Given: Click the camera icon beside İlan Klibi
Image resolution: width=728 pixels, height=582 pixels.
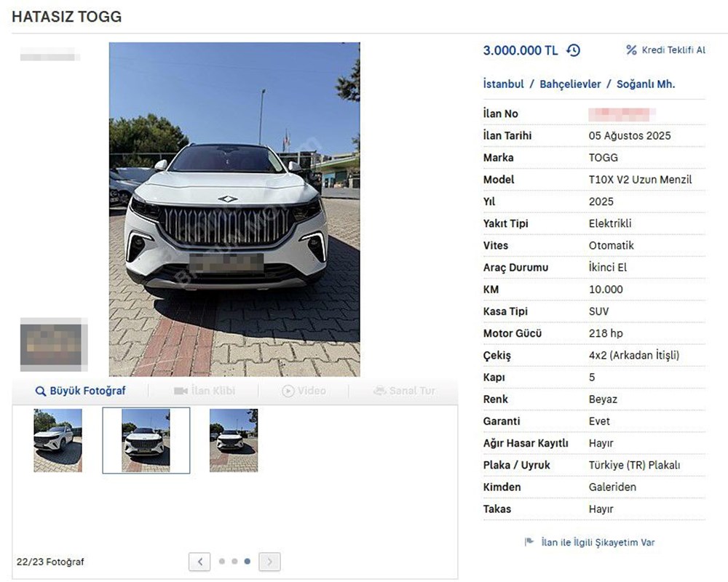Looking at the screenshot, I should point(181,391).
